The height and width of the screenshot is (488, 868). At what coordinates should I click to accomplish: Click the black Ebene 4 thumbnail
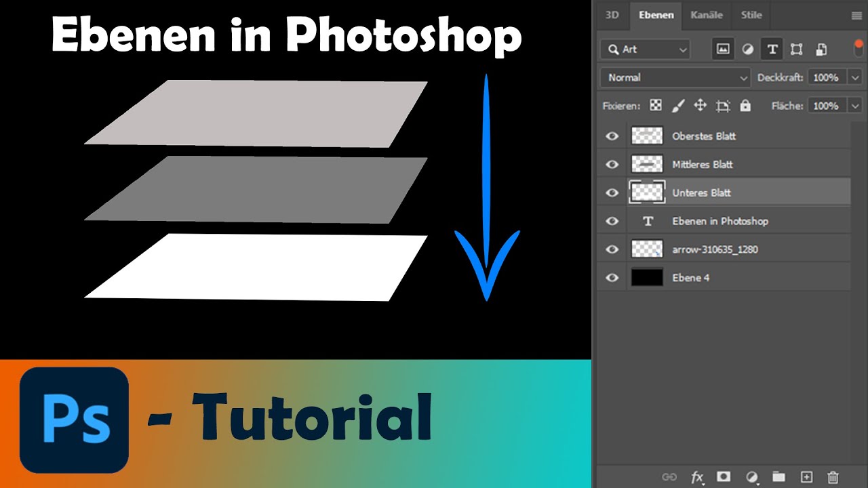tap(647, 277)
